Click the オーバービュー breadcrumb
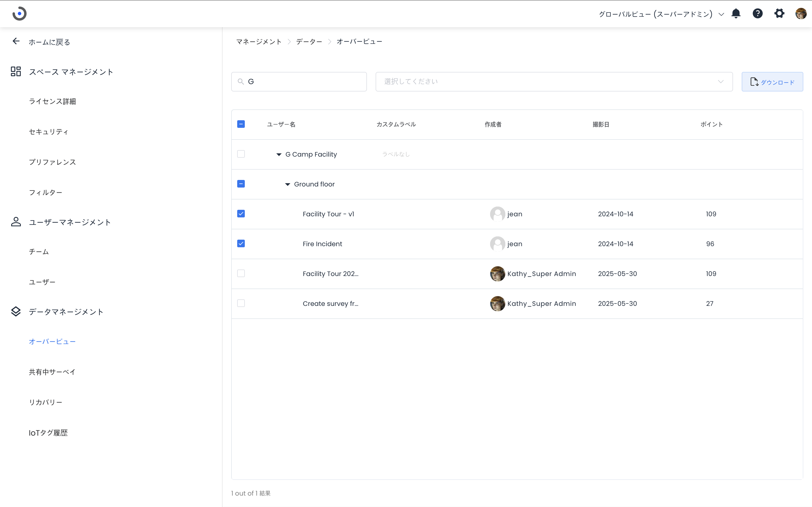The height and width of the screenshot is (507, 812). click(x=359, y=42)
